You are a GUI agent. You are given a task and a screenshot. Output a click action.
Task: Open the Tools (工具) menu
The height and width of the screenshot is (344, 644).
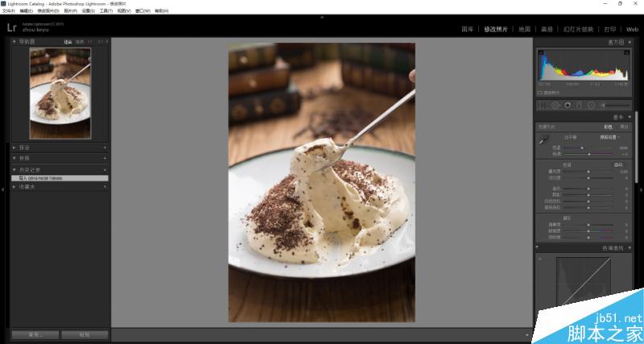click(x=106, y=11)
